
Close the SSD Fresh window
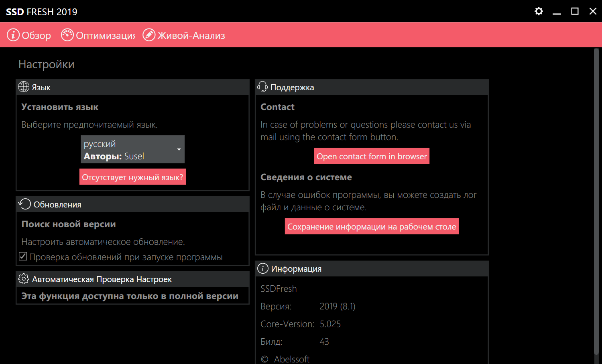click(x=593, y=11)
